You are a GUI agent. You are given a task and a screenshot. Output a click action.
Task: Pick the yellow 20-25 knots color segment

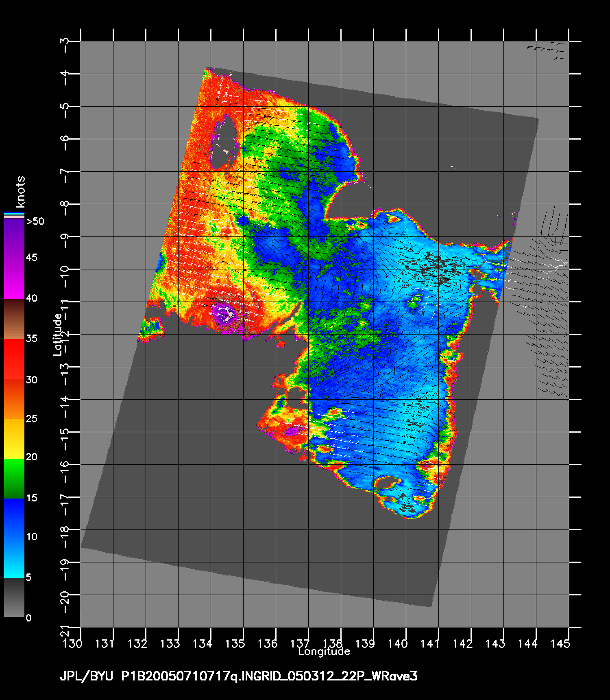pos(14,439)
